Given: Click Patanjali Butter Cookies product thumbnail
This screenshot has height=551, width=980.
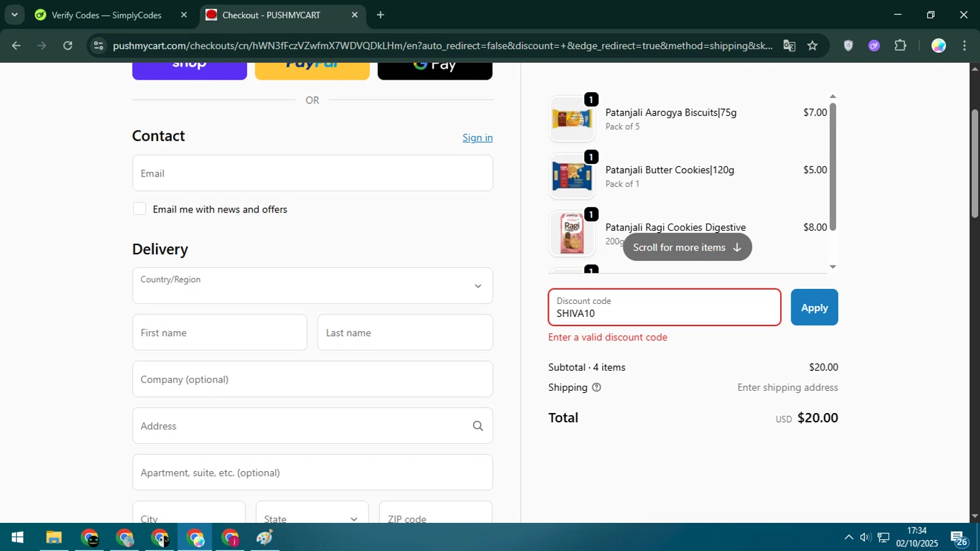Looking at the screenshot, I should click(572, 176).
